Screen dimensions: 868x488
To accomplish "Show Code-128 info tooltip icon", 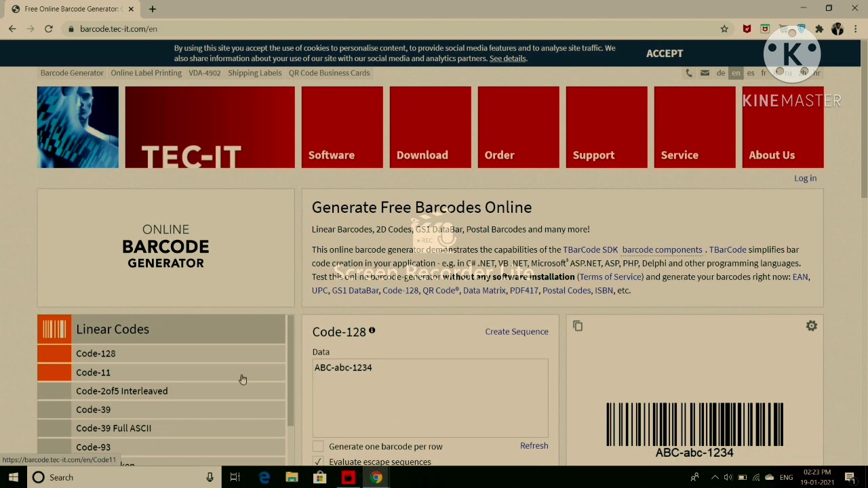I will tap(372, 330).
